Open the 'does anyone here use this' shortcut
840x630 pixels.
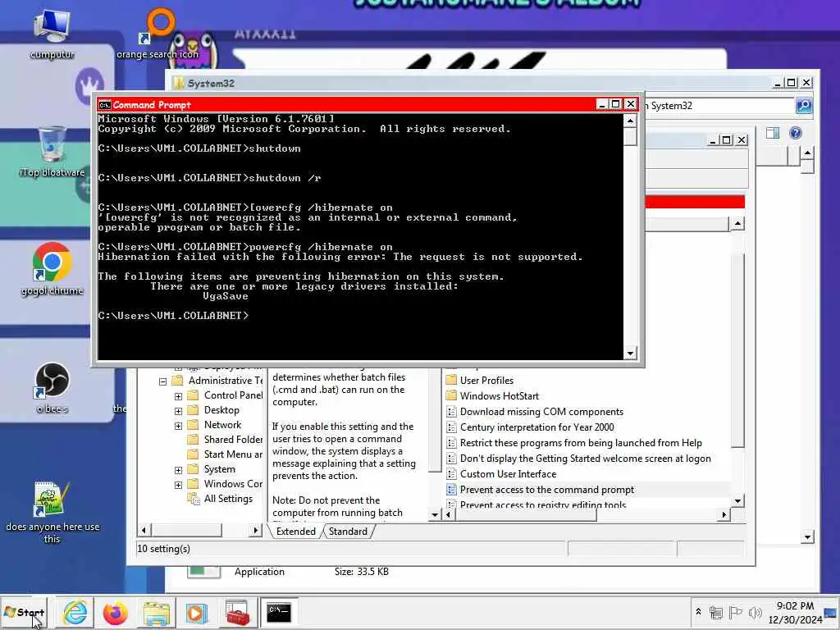(x=52, y=512)
